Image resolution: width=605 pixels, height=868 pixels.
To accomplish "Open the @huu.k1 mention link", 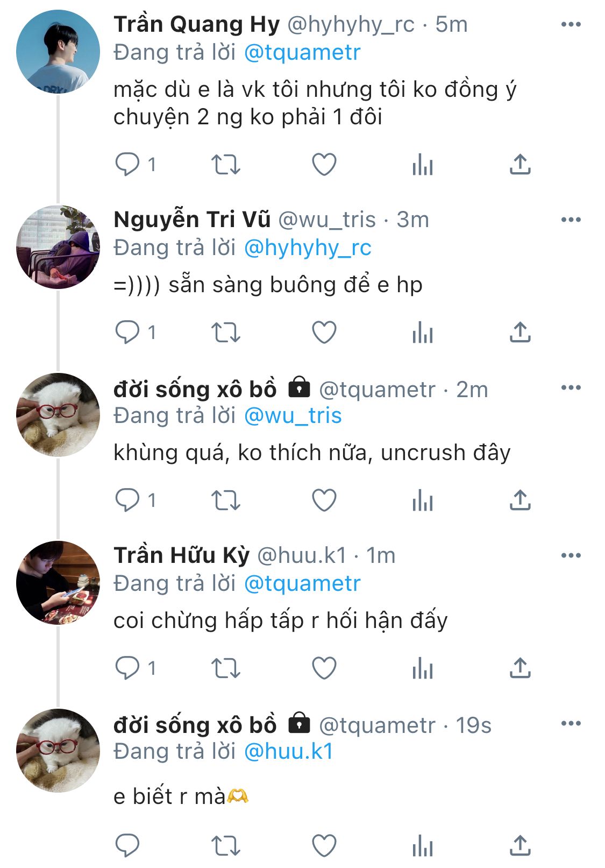I will [289, 752].
